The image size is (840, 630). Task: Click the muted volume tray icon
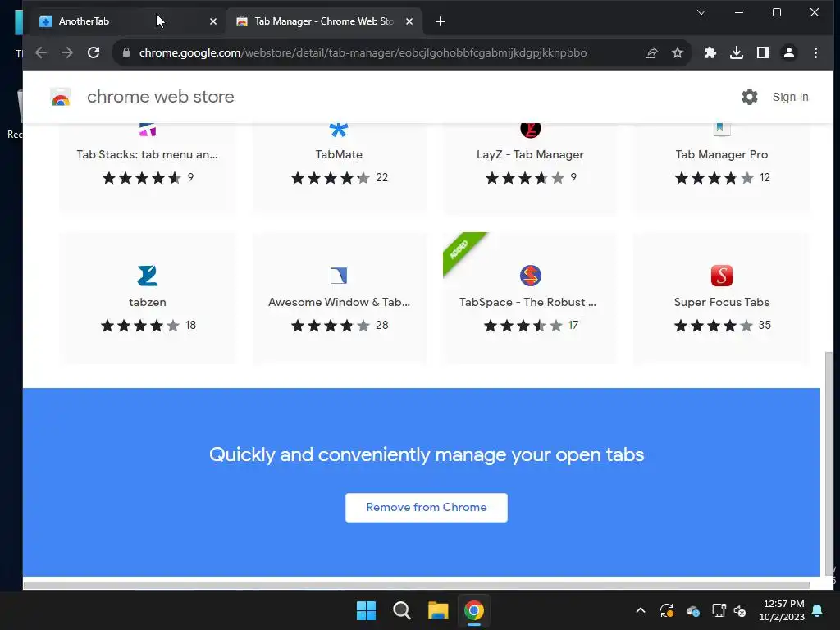(740, 610)
